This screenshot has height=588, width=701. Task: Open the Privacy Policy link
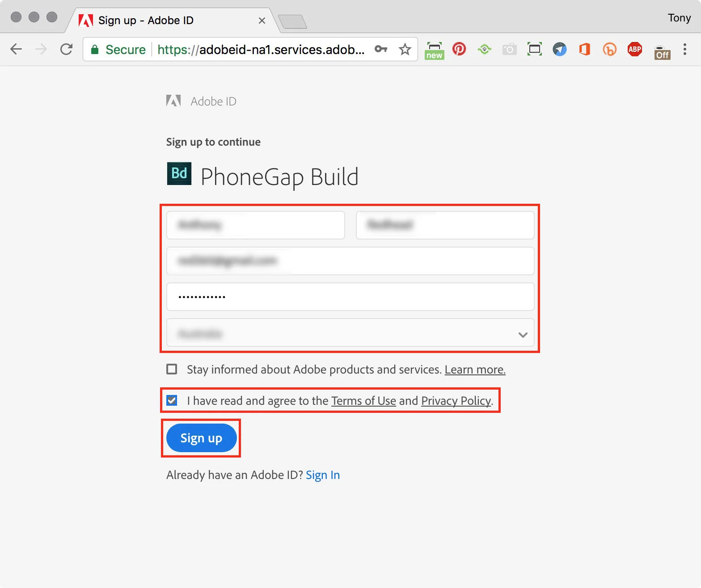pyautogui.click(x=456, y=401)
